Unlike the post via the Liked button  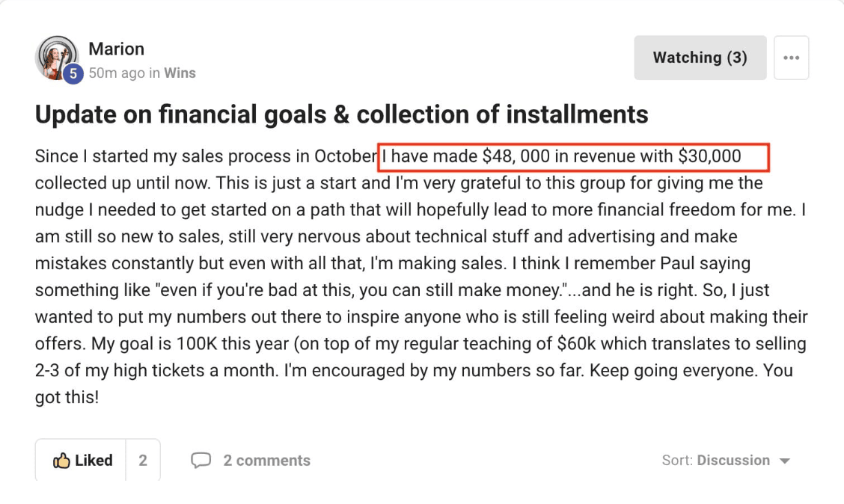pyautogui.click(x=81, y=461)
